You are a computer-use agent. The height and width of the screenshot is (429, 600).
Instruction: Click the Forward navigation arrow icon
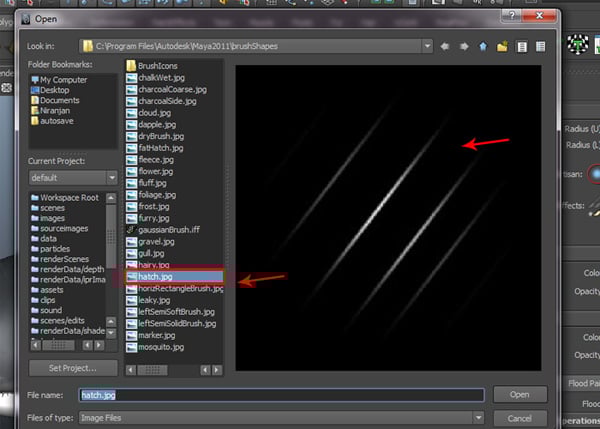point(464,46)
